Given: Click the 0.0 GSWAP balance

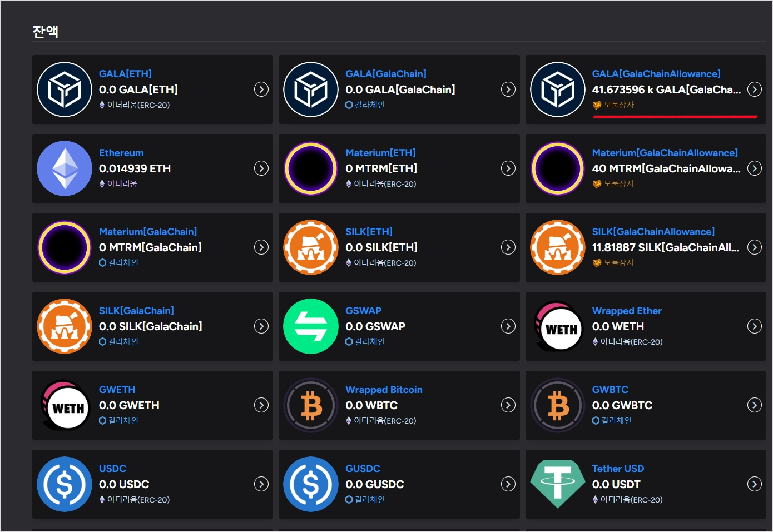Looking at the screenshot, I should (x=375, y=326).
